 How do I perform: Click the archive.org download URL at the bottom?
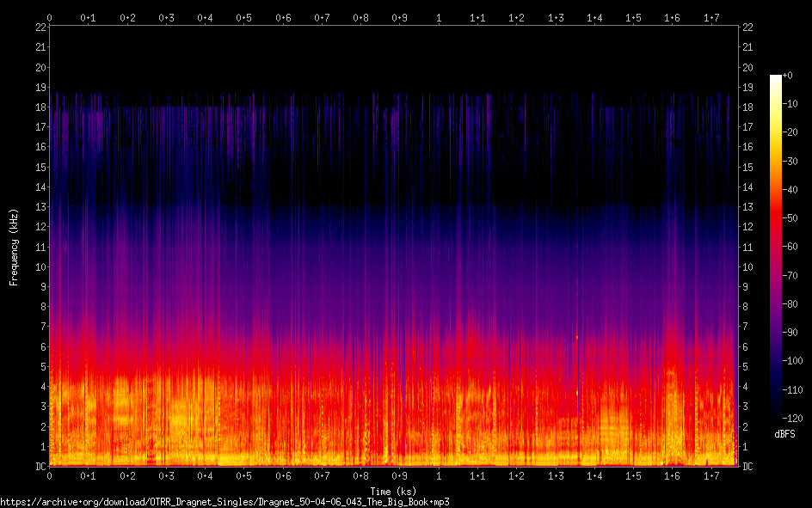pos(225,501)
